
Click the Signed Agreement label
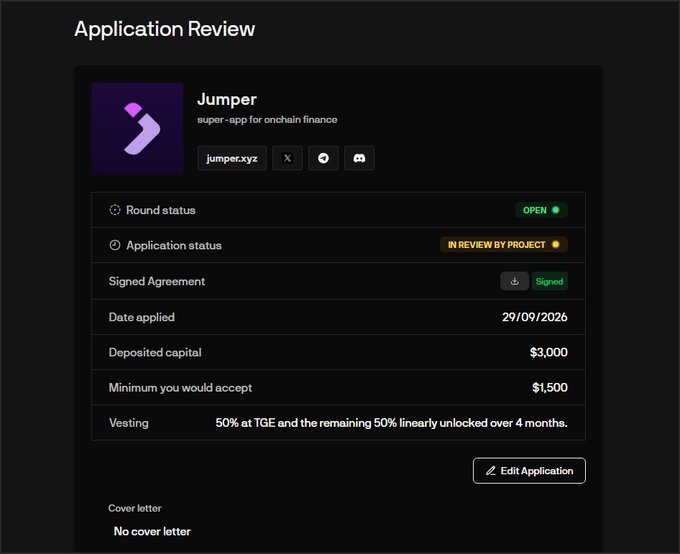tap(157, 282)
